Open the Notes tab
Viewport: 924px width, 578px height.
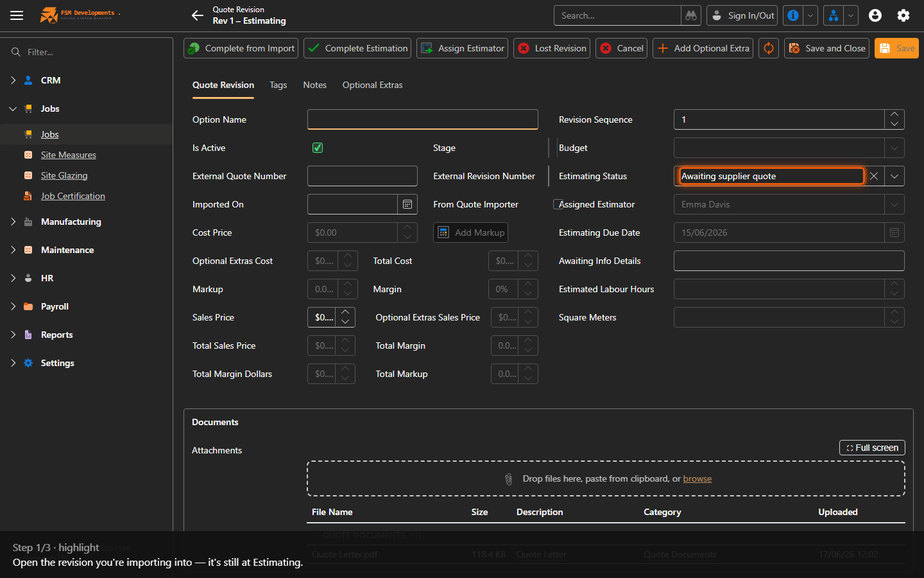314,85
